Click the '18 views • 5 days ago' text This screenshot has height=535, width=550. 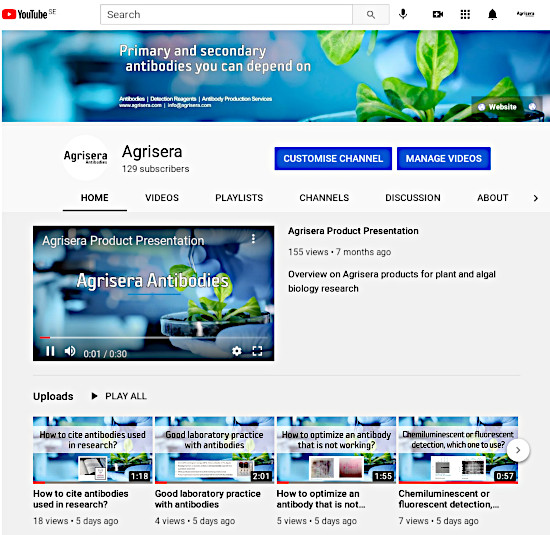[x=76, y=521]
